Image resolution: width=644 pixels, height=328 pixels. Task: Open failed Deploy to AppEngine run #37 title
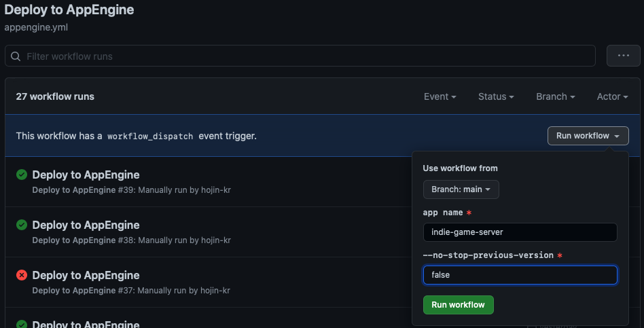(x=86, y=275)
